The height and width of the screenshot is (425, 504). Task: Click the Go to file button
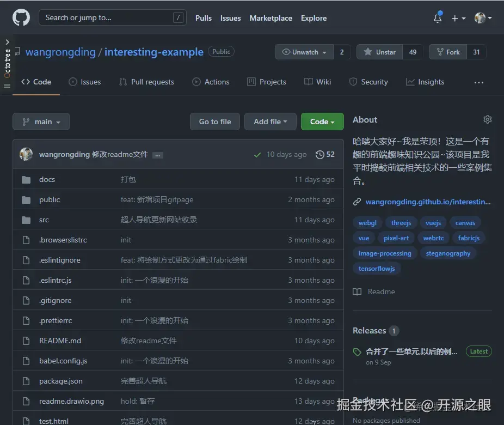tap(214, 122)
